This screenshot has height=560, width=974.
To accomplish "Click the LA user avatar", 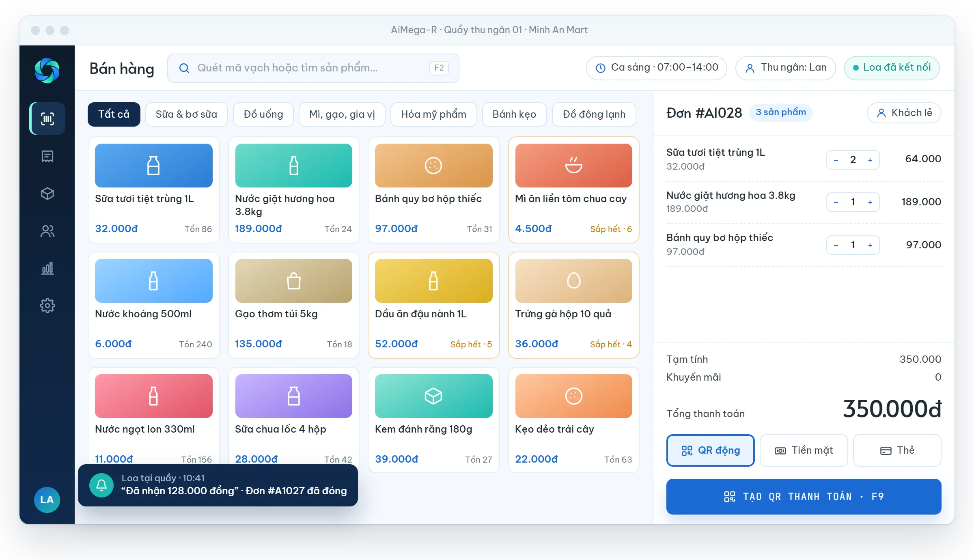I will [x=47, y=500].
